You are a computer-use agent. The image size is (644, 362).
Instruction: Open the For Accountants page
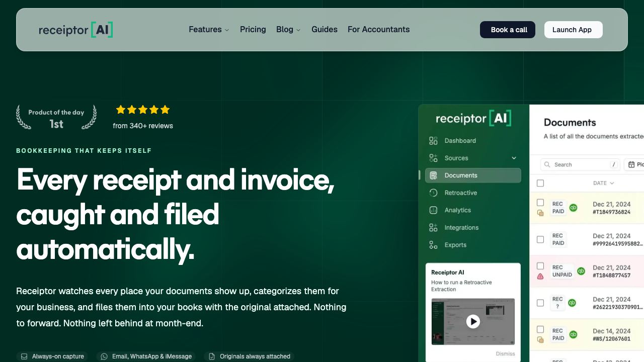pyautogui.click(x=379, y=30)
